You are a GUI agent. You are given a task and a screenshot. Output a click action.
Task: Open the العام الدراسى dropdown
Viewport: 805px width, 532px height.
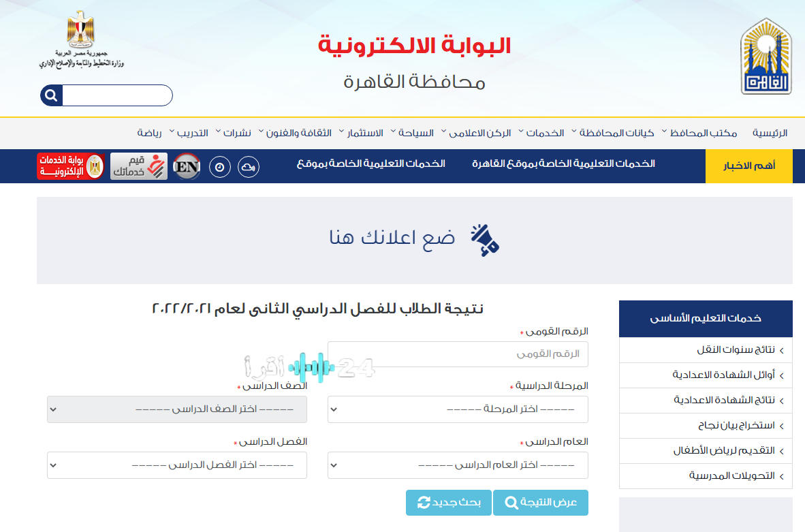coord(458,465)
